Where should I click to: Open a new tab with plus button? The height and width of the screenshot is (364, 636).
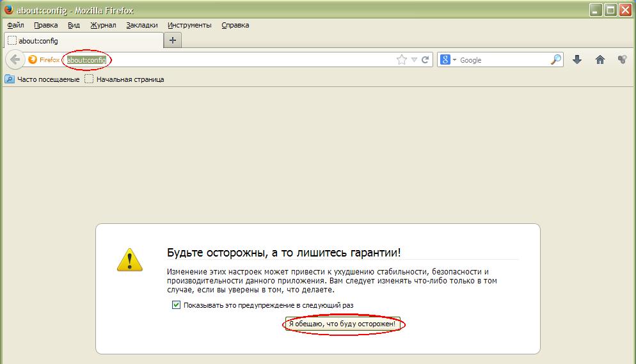click(x=172, y=40)
